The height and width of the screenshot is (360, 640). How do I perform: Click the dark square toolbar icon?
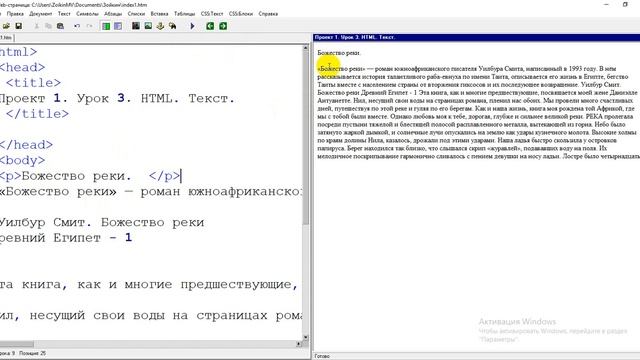pos(136,26)
